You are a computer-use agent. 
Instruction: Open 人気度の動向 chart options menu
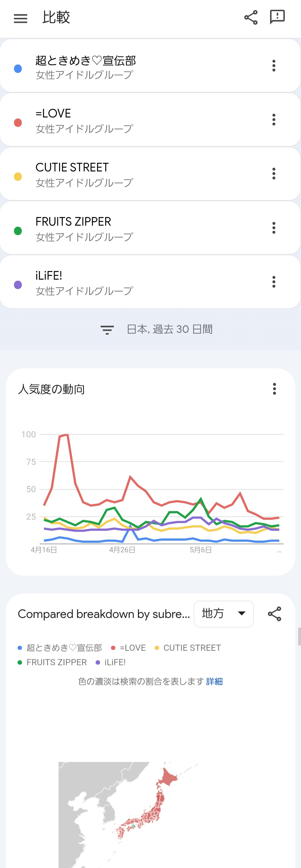[x=274, y=389]
